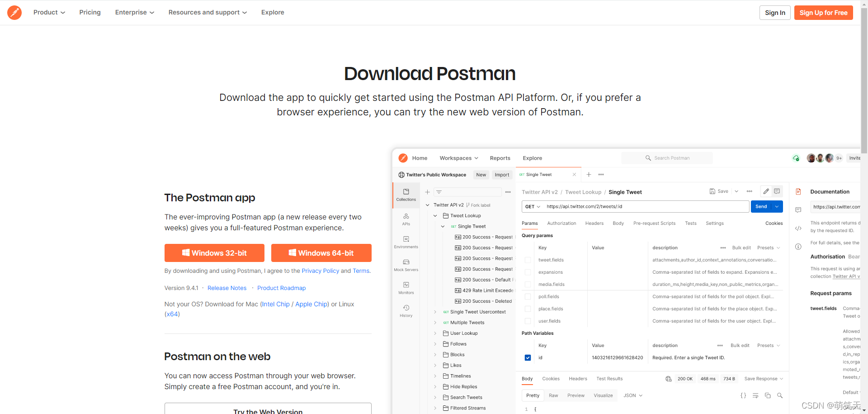The image size is (868, 414).
Task: Go to Explore in top navigation
Action: (273, 12)
